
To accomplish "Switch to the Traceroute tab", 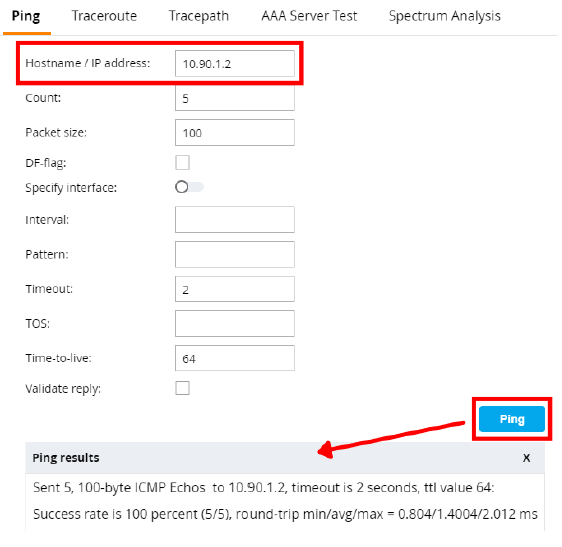I will (x=104, y=16).
